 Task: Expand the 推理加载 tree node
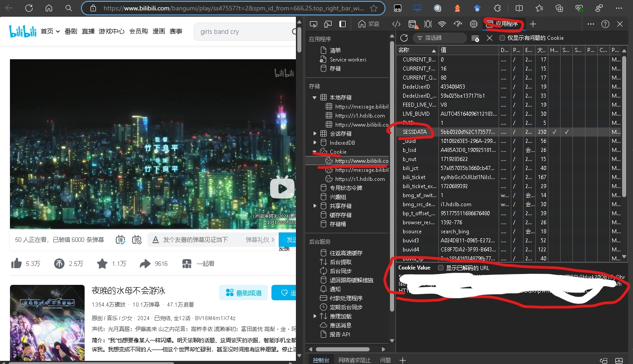click(x=315, y=317)
